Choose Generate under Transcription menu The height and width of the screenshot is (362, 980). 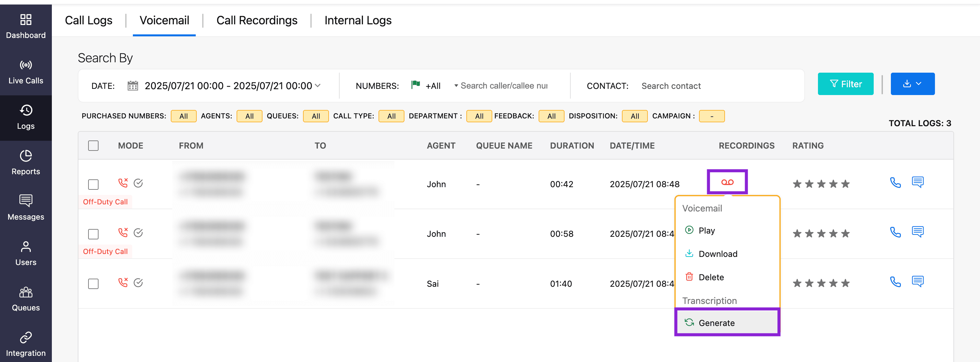click(x=716, y=322)
